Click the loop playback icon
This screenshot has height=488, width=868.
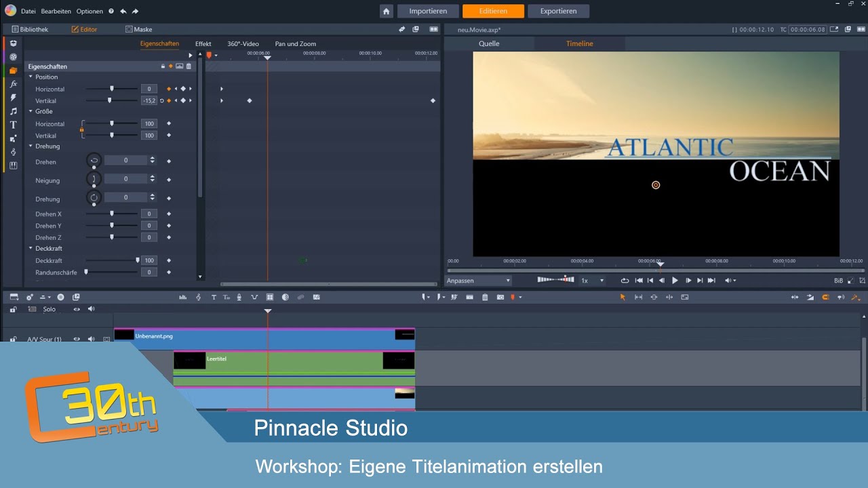click(x=625, y=281)
